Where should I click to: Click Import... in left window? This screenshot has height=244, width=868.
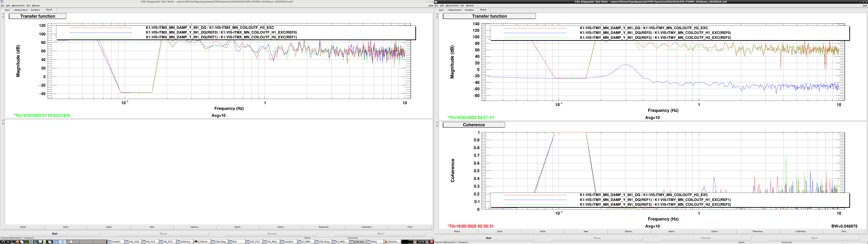point(238,227)
